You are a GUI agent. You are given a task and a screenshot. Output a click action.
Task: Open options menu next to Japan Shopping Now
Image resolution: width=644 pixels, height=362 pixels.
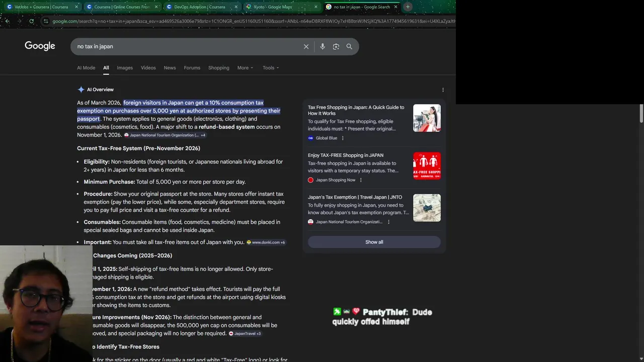[361, 180]
